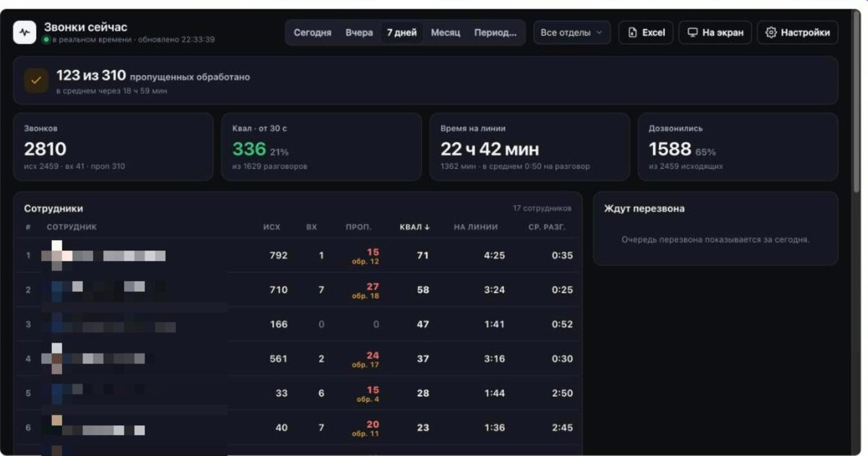Choose the 7 дней tab
Image resolution: width=868 pixels, height=456 pixels.
point(402,33)
